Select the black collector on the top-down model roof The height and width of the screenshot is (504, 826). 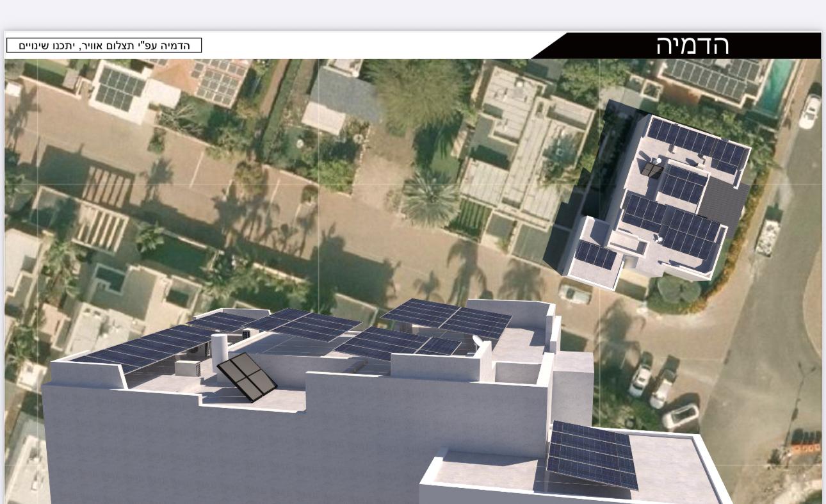(652, 170)
